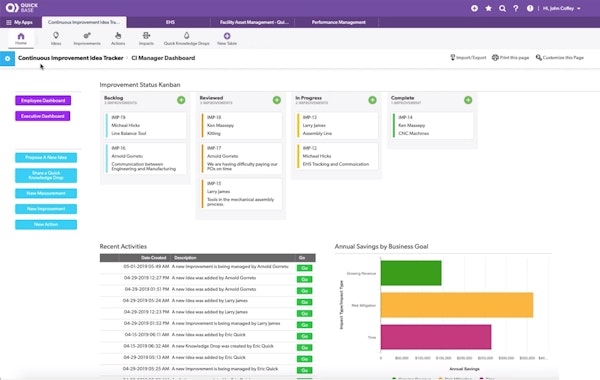Viewport: 600px width, 380px height.
Task: Go to the Home table icon
Action: pos(21,38)
